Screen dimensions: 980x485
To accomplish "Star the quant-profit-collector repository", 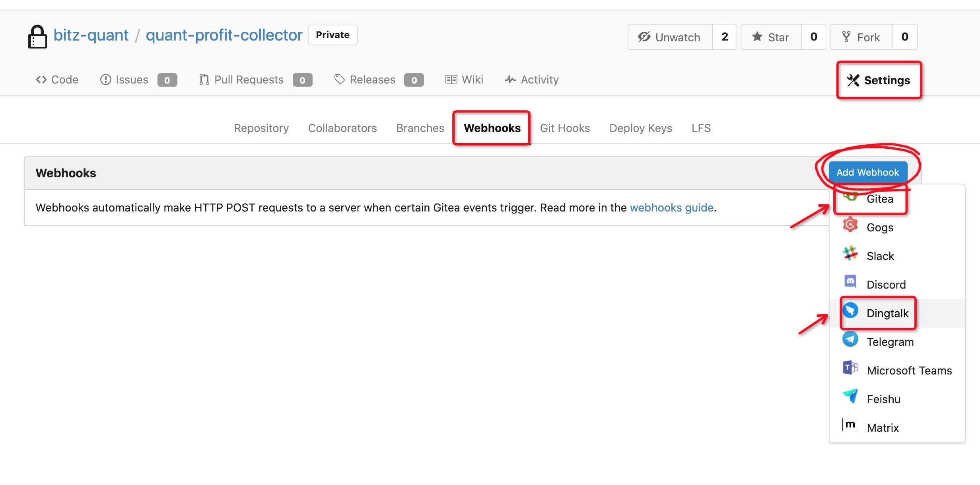I will [771, 37].
